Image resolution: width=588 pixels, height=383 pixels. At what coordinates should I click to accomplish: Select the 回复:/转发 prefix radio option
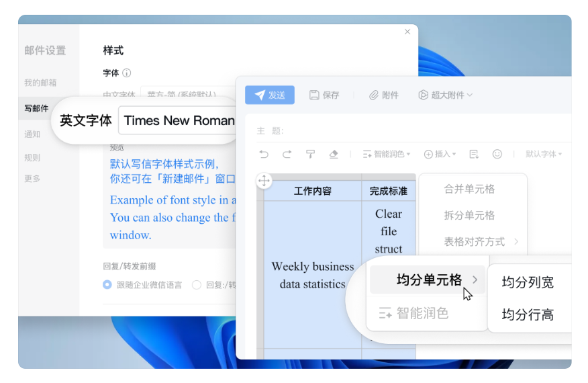[197, 285]
